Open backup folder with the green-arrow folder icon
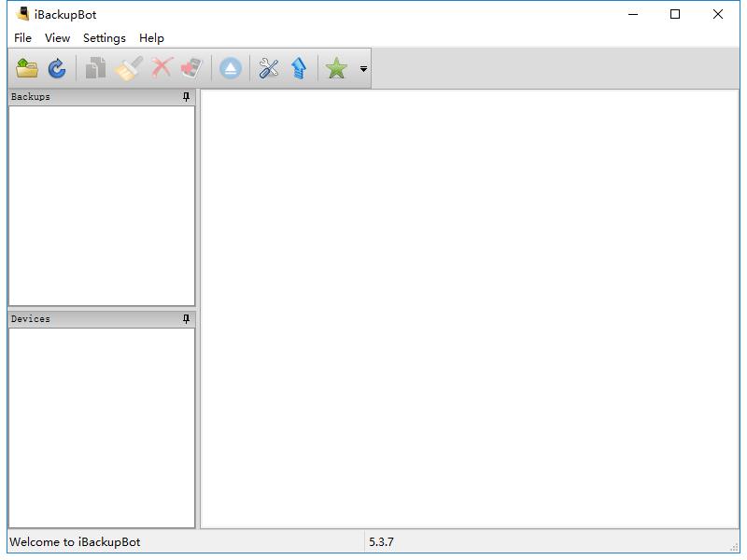 [27, 68]
